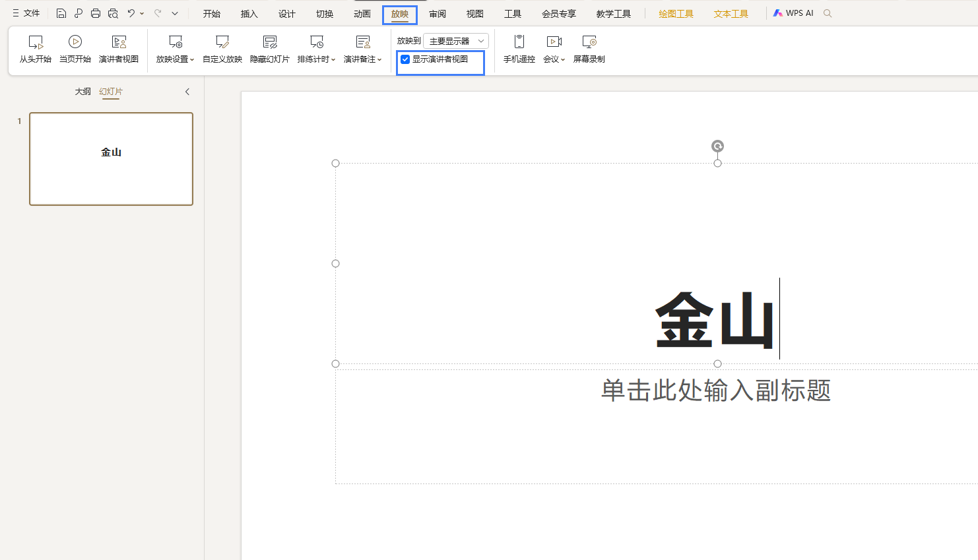
Task: Click rehearse timings (排练计时) icon
Action: click(317, 42)
